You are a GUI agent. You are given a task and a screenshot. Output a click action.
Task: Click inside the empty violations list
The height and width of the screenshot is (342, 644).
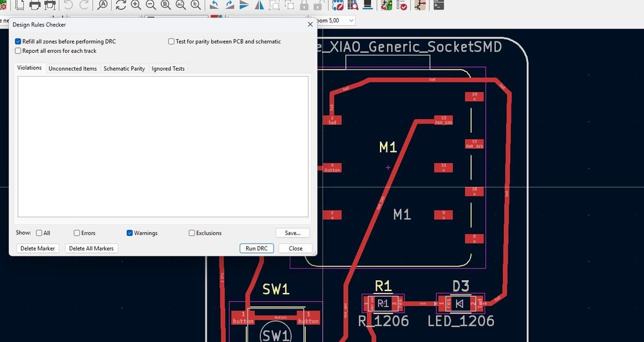pyautogui.click(x=163, y=147)
